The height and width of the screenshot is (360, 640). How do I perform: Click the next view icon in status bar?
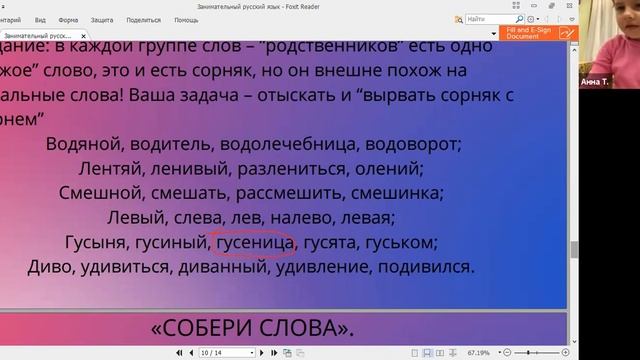300,353
